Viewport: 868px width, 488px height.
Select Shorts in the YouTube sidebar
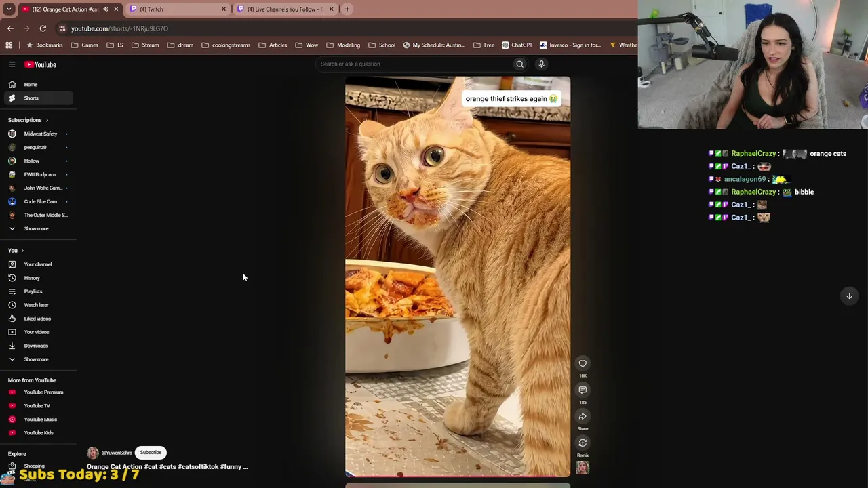[37, 98]
